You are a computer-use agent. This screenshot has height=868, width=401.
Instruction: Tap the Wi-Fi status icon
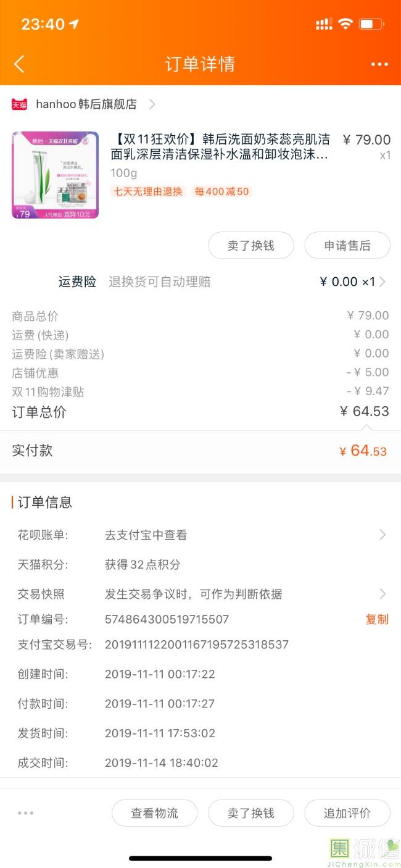(x=345, y=24)
